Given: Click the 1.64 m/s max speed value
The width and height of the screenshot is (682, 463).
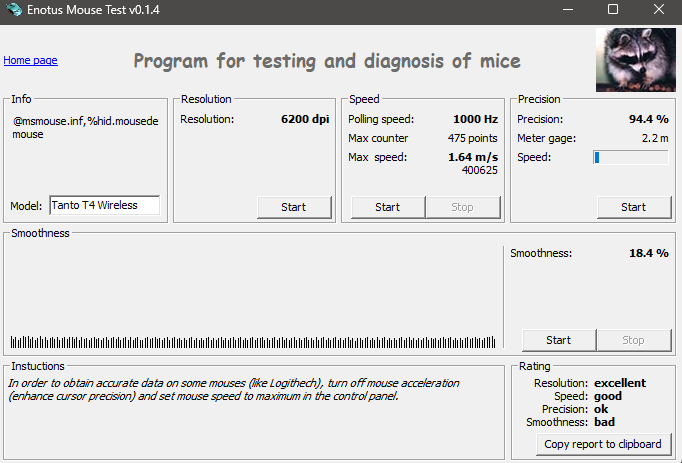Looking at the screenshot, I should [473, 157].
